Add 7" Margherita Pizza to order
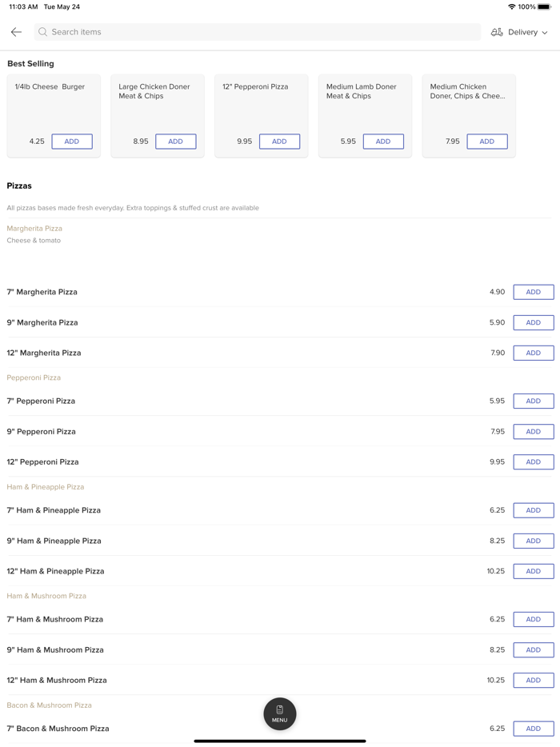This screenshot has width=560, height=747. (x=534, y=292)
